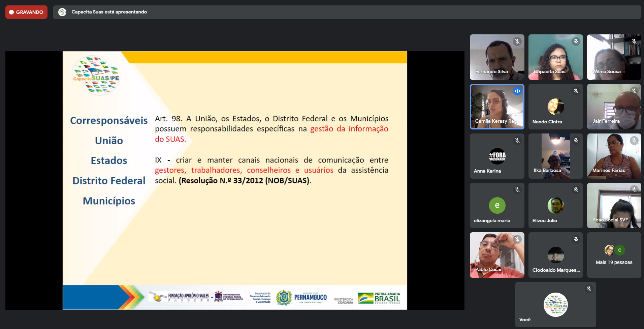Click the muted mic icon on Fernando Silva
644x329 pixels.
tap(517, 41)
